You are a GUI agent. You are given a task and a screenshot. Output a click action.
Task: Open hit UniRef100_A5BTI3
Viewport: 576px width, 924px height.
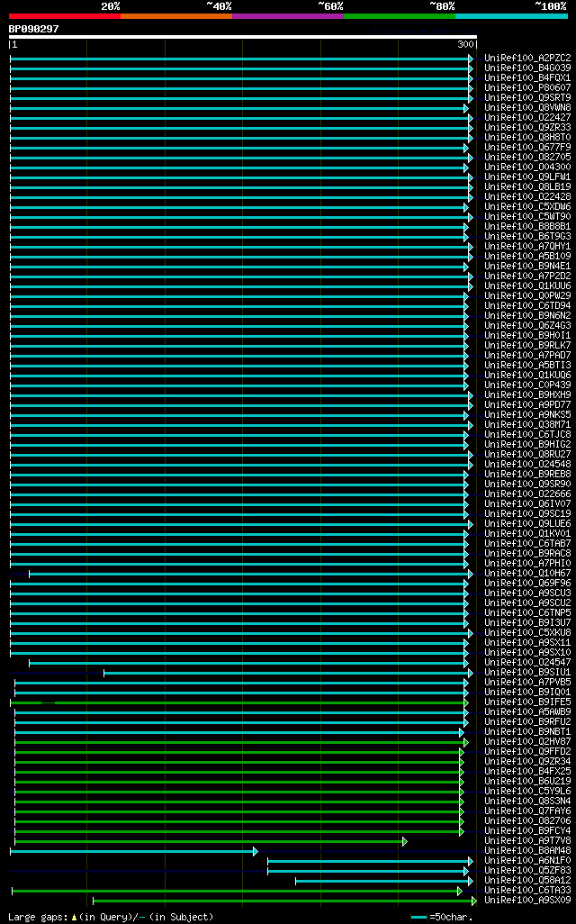(527, 366)
